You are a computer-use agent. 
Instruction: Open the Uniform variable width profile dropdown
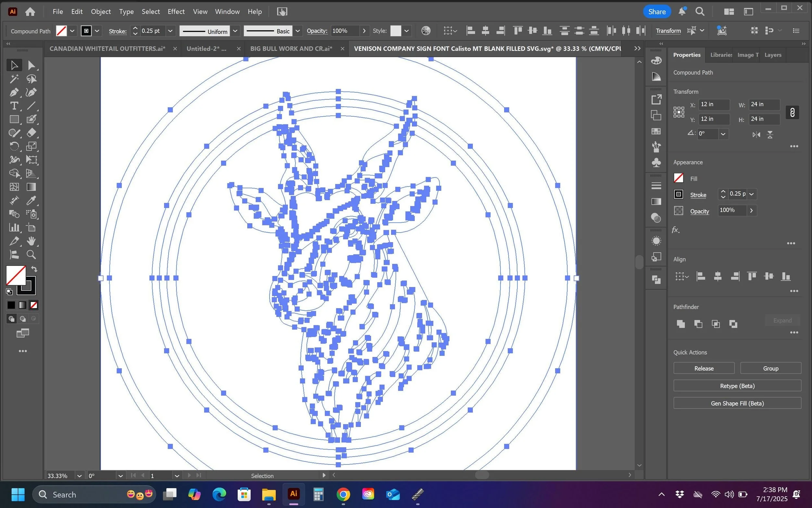coord(235,31)
